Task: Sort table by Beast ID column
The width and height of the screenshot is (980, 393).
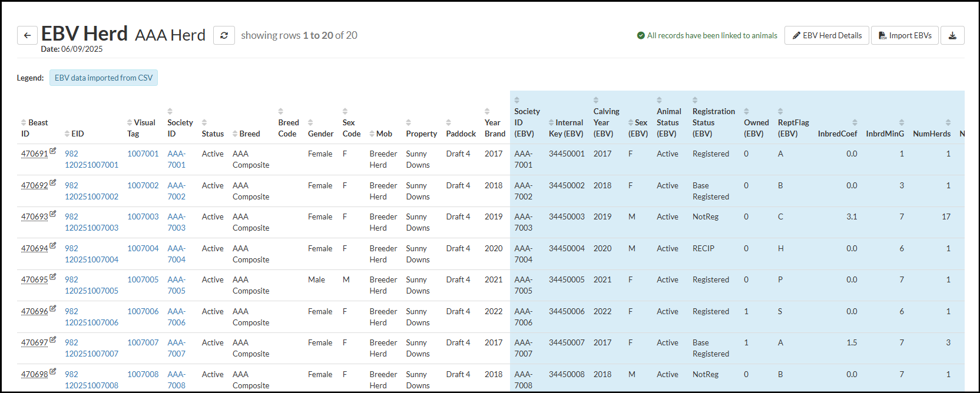Action: (x=34, y=123)
